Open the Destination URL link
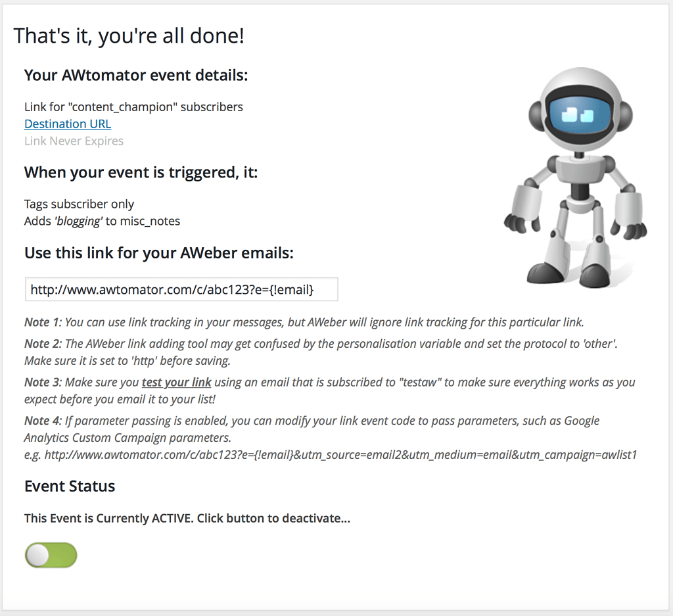This screenshot has height=616, width=673. tap(68, 124)
